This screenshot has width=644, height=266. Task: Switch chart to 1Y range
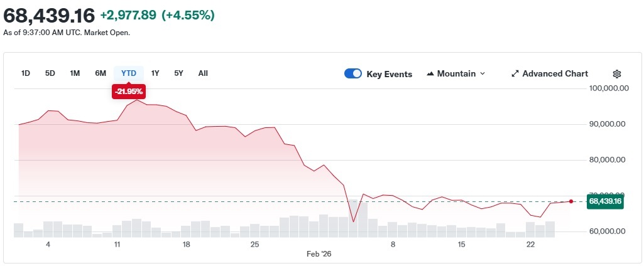coord(155,73)
